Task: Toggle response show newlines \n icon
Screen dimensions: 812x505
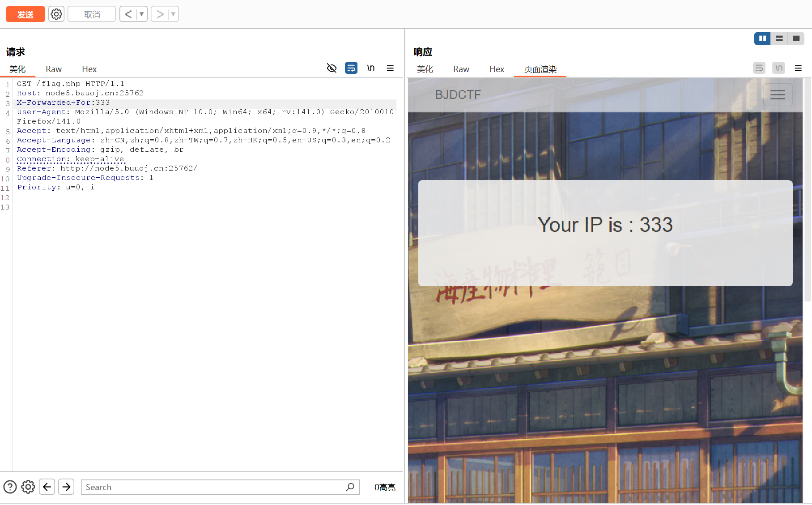Action: pos(779,68)
